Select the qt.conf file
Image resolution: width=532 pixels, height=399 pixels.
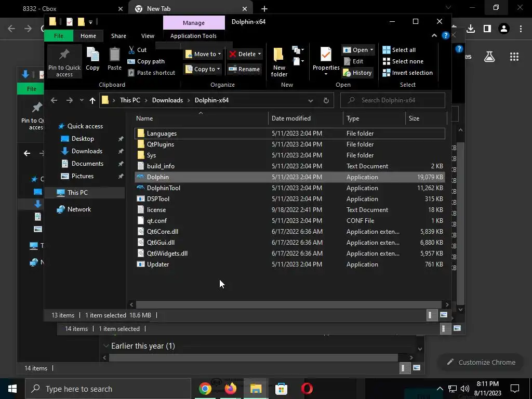tap(290, 221)
